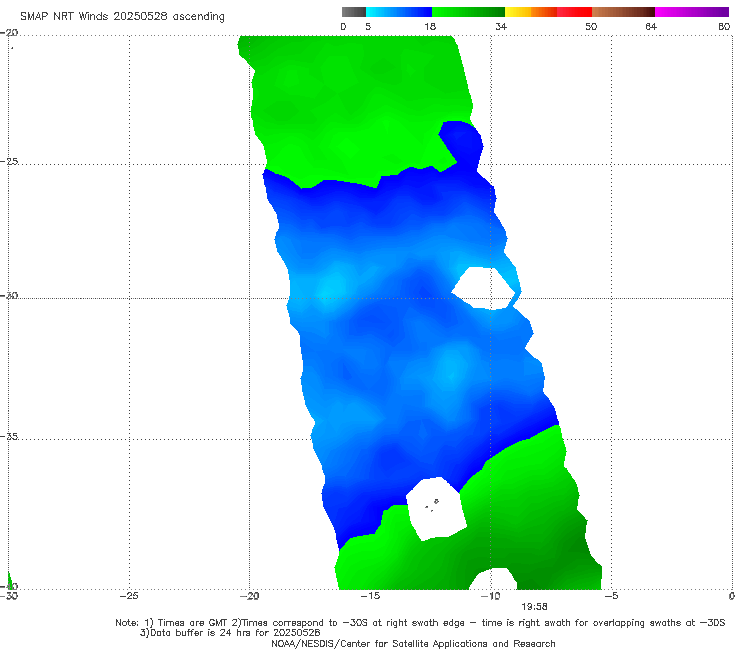Click the longitude label '-25' on the bottom axis
The height and width of the screenshot is (650, 740).
pyautogui.click(x=129, y=596)
